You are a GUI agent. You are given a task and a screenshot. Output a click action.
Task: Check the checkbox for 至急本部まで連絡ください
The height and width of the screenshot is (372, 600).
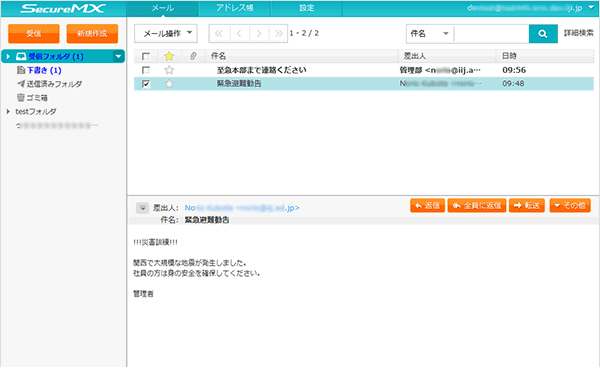(146, 70)
